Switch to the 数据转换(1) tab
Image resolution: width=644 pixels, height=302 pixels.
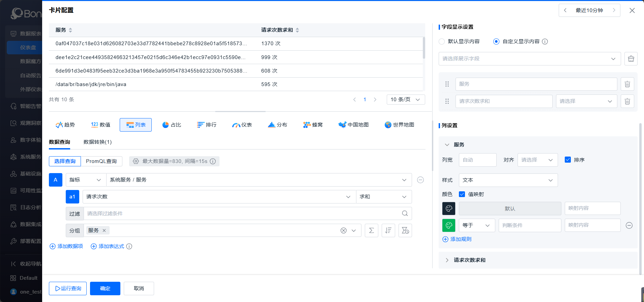[97, 142]
